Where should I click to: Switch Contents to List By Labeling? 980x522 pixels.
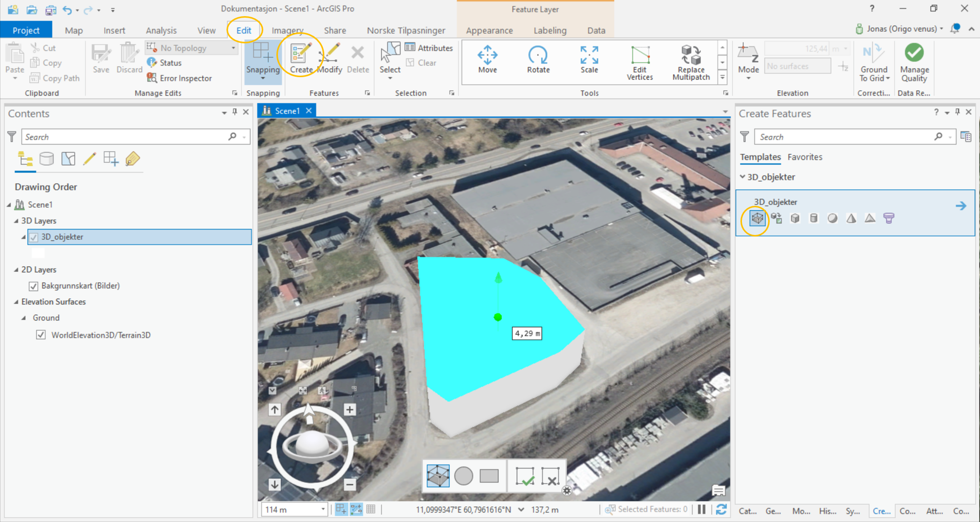coord(133,159)
